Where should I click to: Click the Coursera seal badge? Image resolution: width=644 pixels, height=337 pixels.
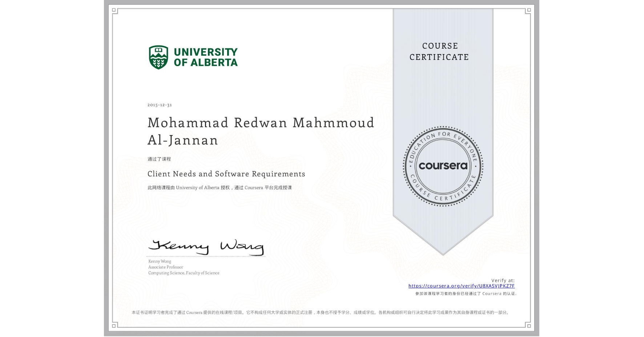point(443,166)
